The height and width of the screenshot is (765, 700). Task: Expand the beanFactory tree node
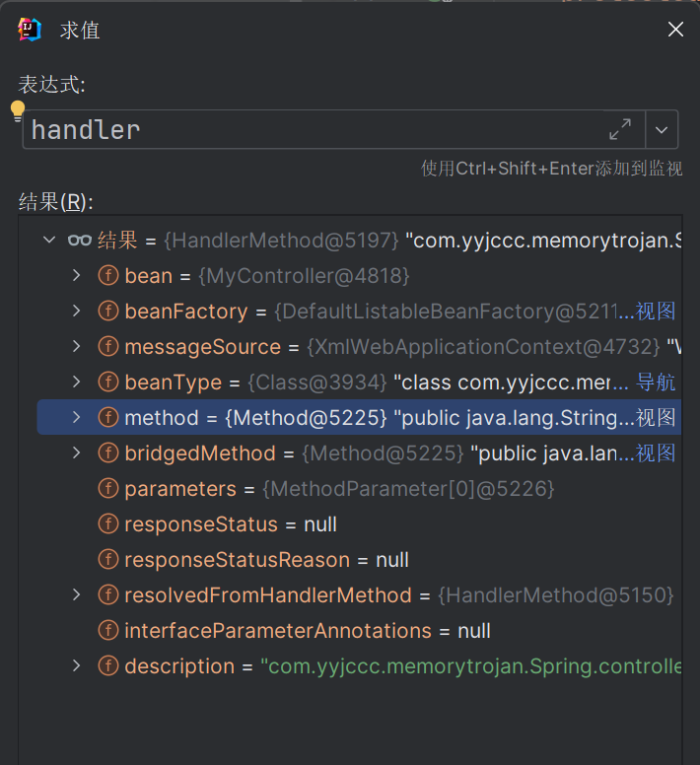pos(77,312)
